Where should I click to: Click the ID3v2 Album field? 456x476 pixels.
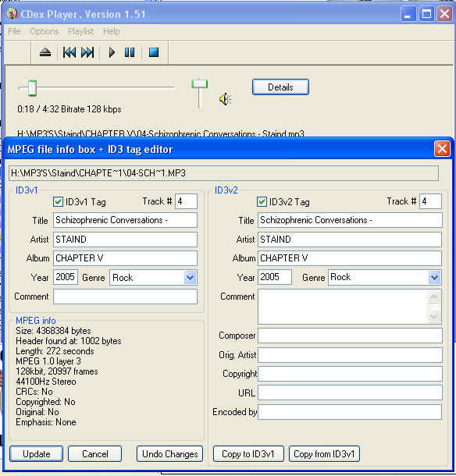(x=350, y=258)
